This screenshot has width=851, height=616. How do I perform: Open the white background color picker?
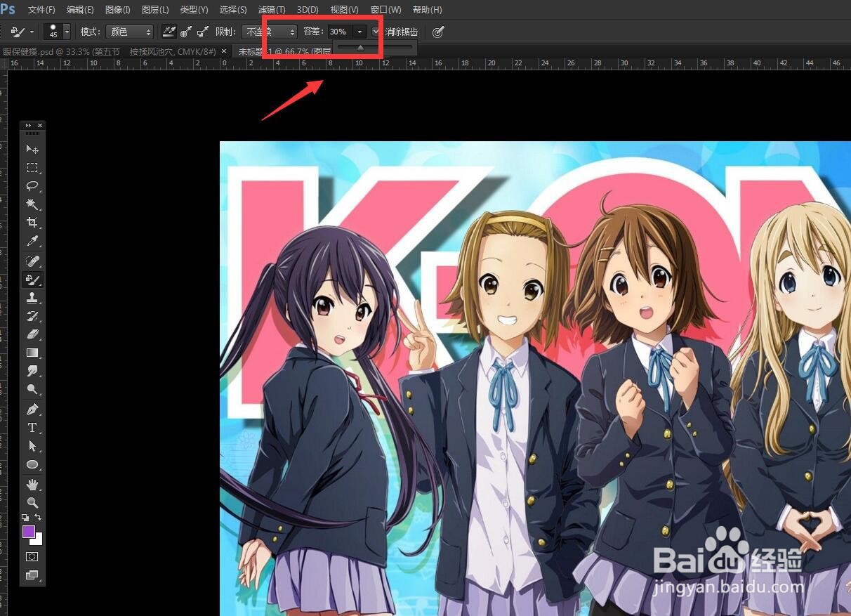[x=39, y=541]
